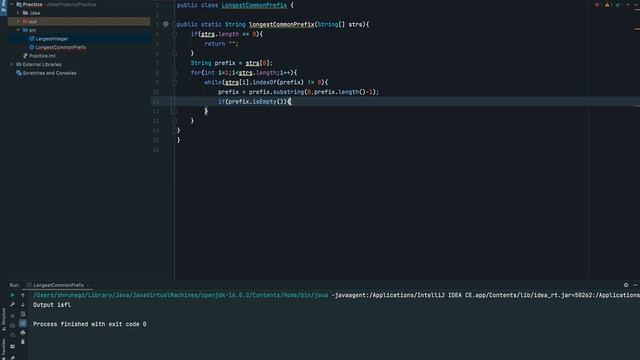Viewport: 640px width, 360px height.
Task: Click the green typo checkmark indicator
Action: [618, 5]
